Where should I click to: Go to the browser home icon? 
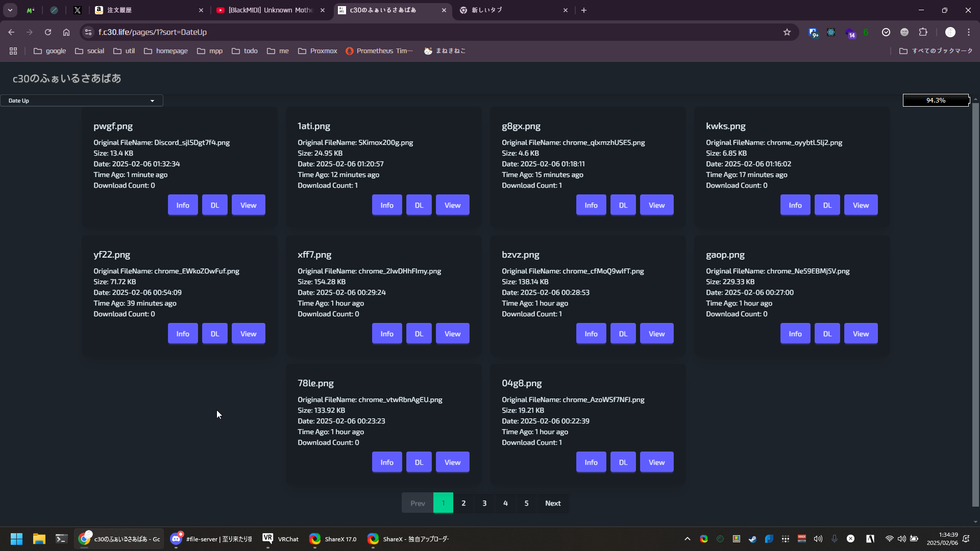[66, 32]
